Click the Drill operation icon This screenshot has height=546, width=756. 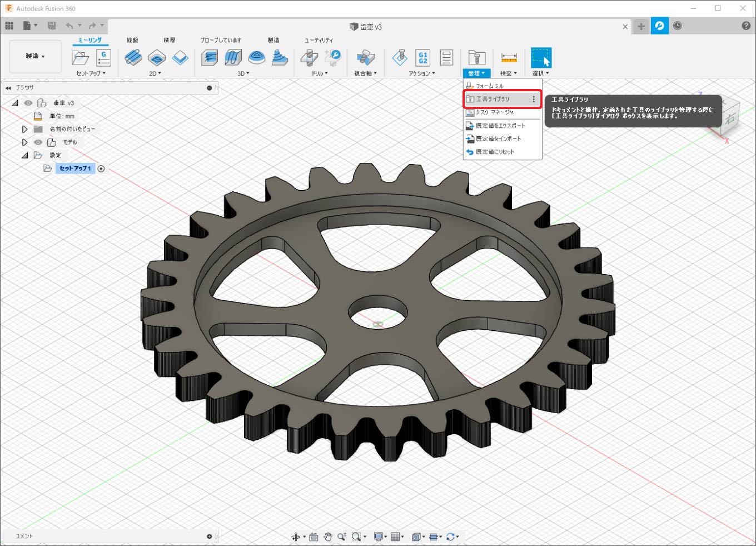309,57
